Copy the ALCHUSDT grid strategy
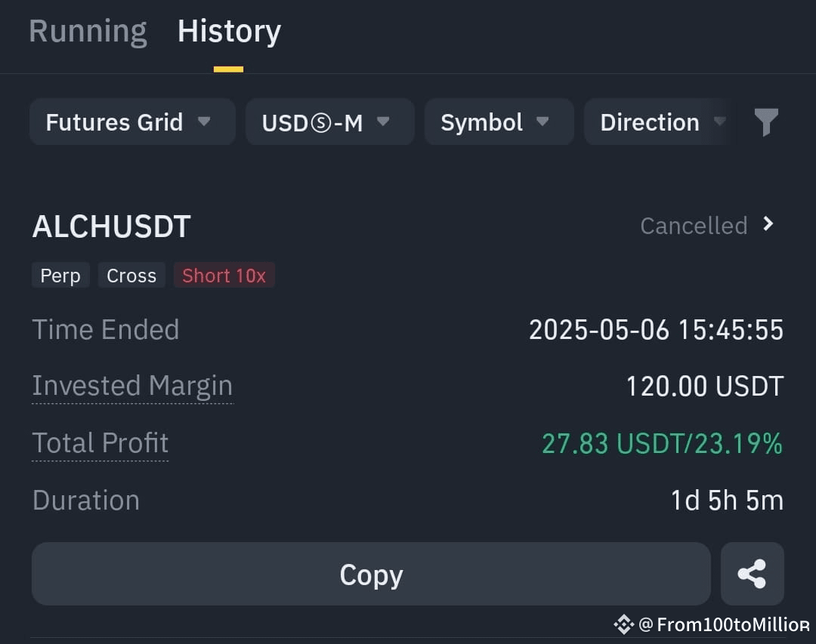Viewport: 816px width, 644px height. pos(371,574)
